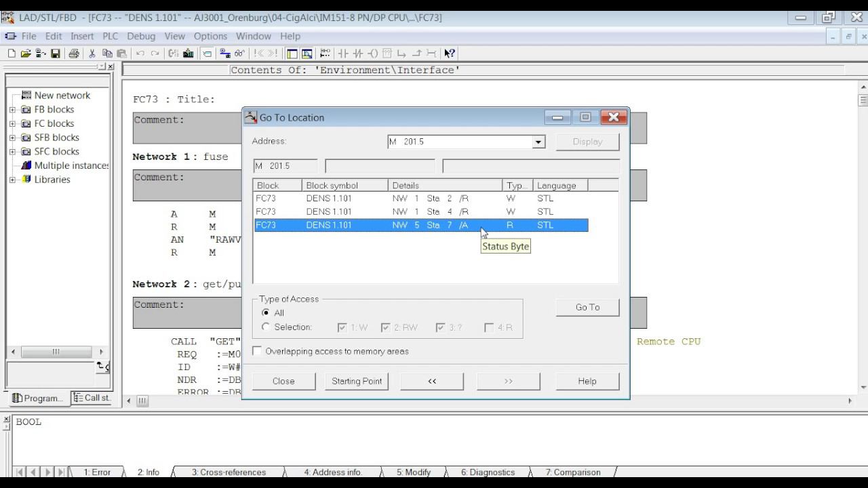Print the block with the printer icon
The image size is (868, 488).
coord(74,54)
